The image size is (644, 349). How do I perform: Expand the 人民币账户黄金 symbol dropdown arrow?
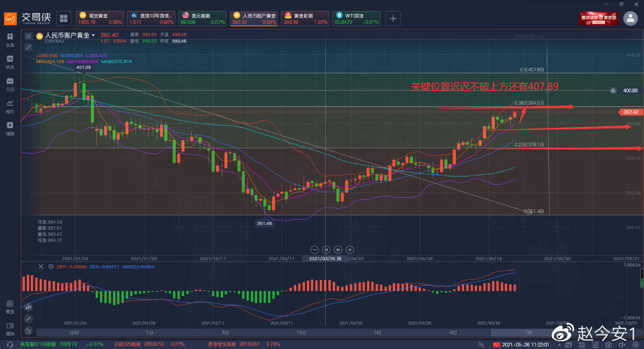(x=93, y=35)
